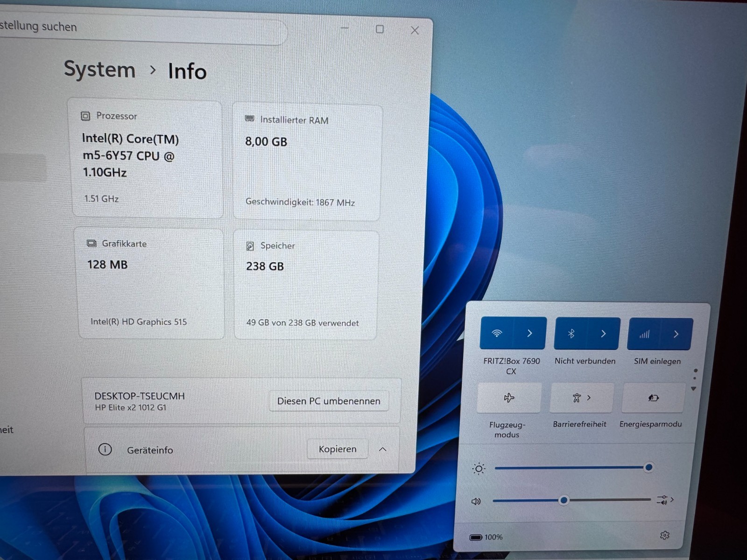Collapse the Geräteinfo section chevron
The height and width of the screenshot is (560, 747).
383,449
